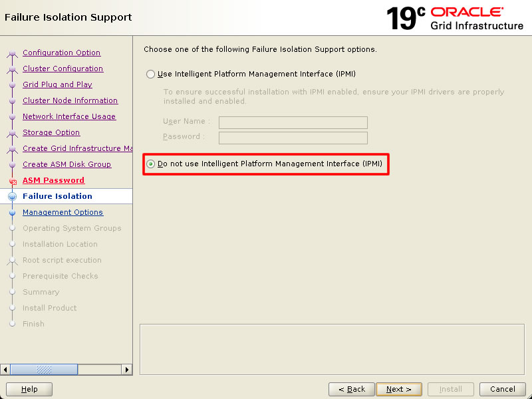Select Use Intelligent Platform Management Interface radio
Viewport: 532px width, 399px height.
point(150,74)
